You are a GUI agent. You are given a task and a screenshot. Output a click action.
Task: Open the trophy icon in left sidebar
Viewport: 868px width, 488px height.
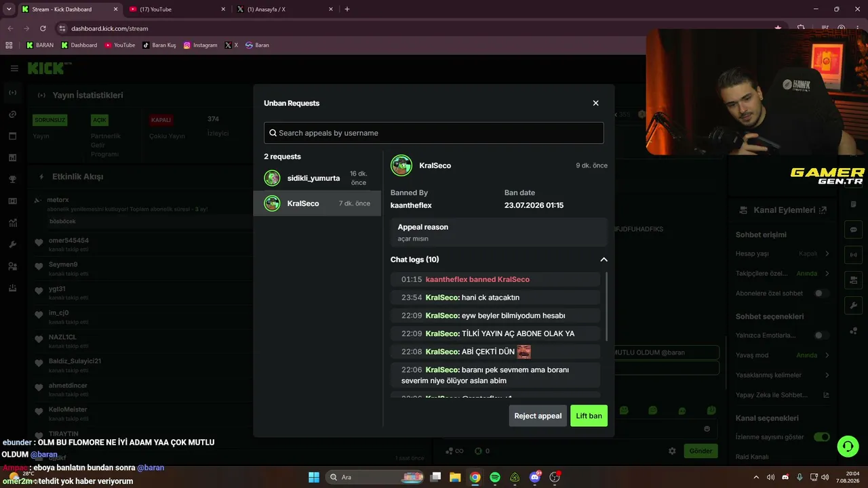(x=13, y=180)
